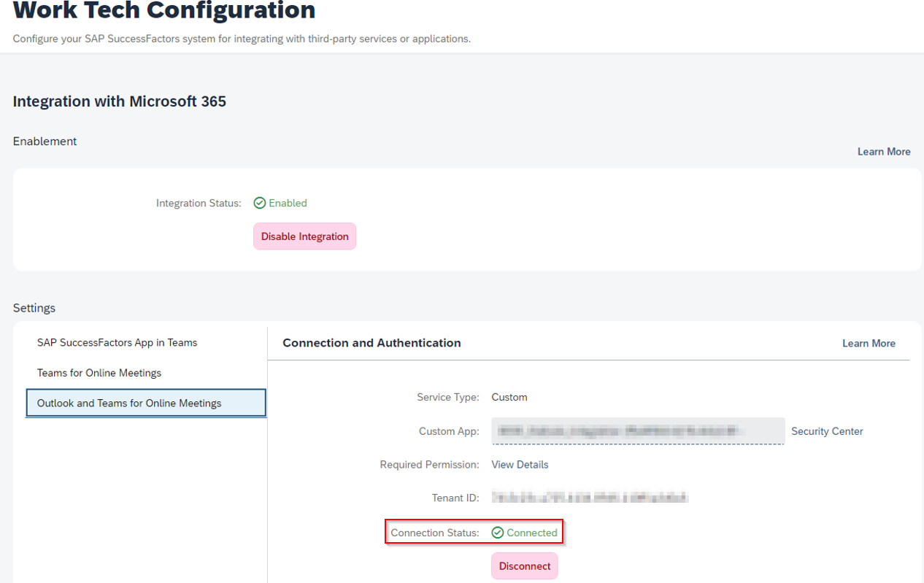Click the Service Type label
Image resolution: width=924 pixels, height=583 pixels.
point(448,397)
